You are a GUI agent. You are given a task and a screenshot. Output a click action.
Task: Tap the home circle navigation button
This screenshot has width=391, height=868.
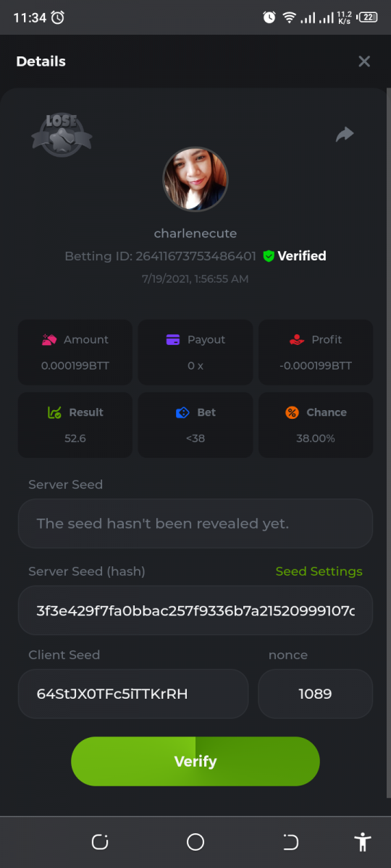195,842
